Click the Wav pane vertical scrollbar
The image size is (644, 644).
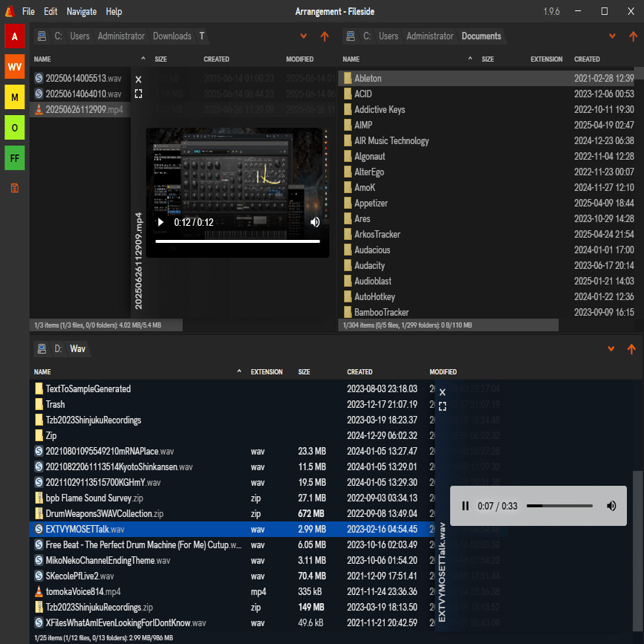tap(638, 550)
